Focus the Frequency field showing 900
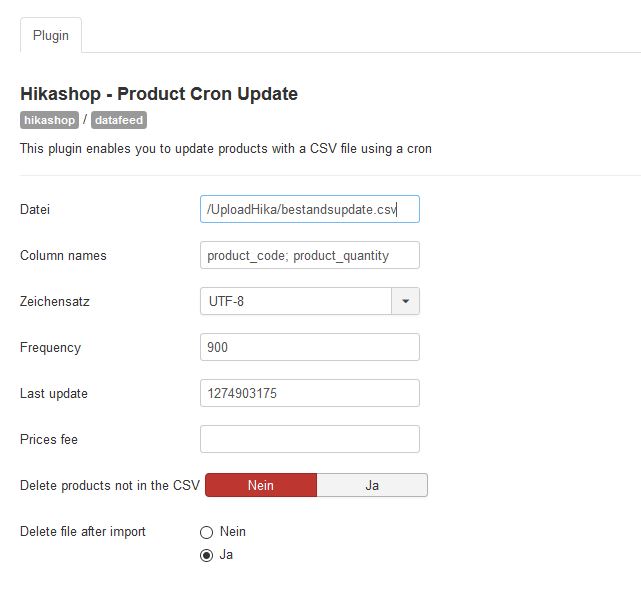Screen dimensions: 641x589 point(309,347)
